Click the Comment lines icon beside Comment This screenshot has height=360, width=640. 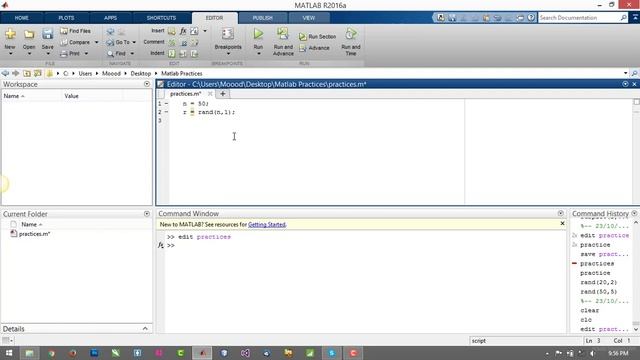172,42
